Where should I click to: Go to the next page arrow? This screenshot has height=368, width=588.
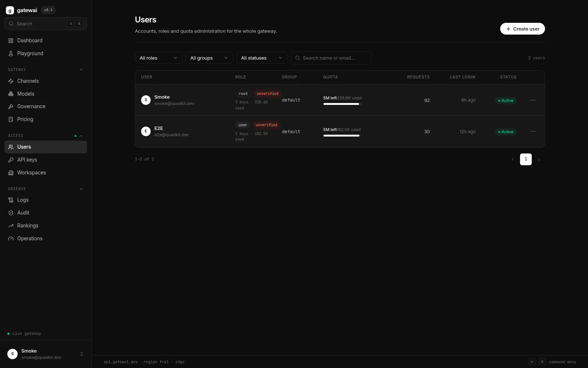click(539, 159)
